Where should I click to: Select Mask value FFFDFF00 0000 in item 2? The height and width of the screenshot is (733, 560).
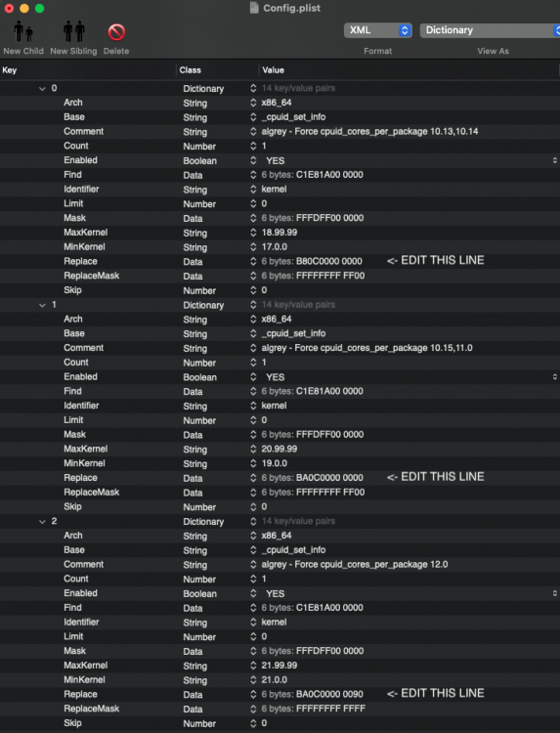pyautogui.click(x=329, y=651)
